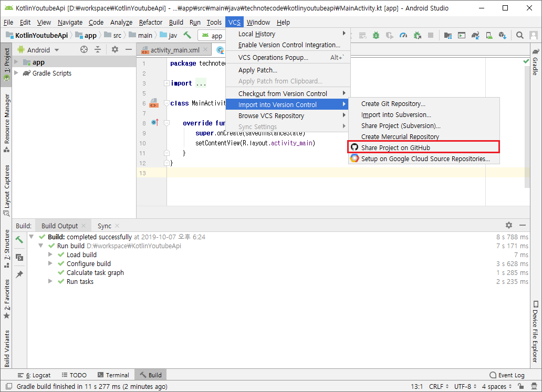Click the 4 spaces indent selector
Viewport: 542px width, 392px height.
coord(497,386)
